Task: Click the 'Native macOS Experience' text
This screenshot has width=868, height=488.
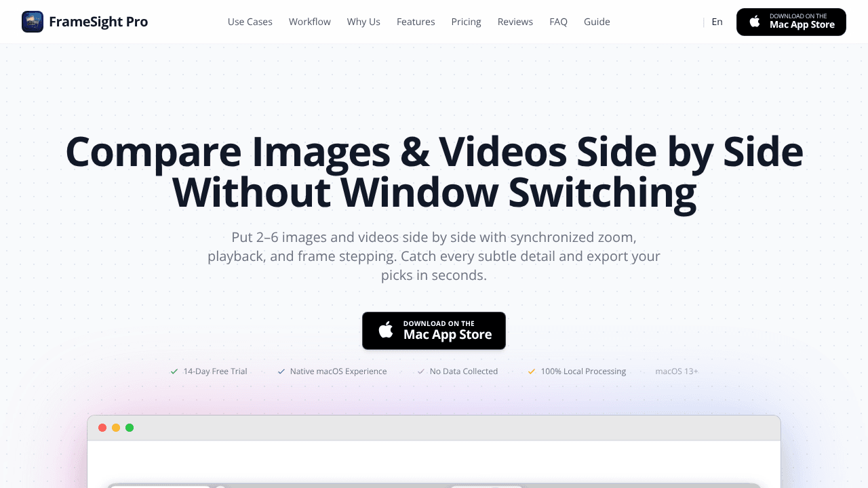Action: 338,371
